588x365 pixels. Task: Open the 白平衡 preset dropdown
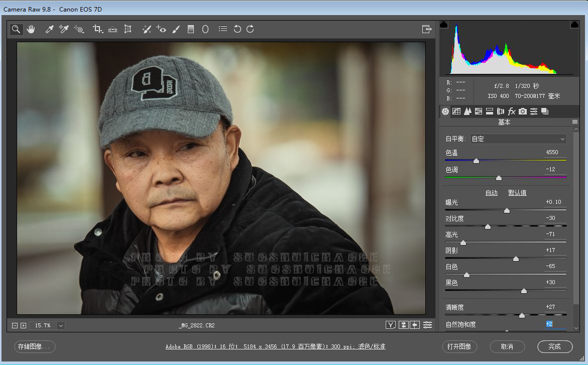pos(518,139)
